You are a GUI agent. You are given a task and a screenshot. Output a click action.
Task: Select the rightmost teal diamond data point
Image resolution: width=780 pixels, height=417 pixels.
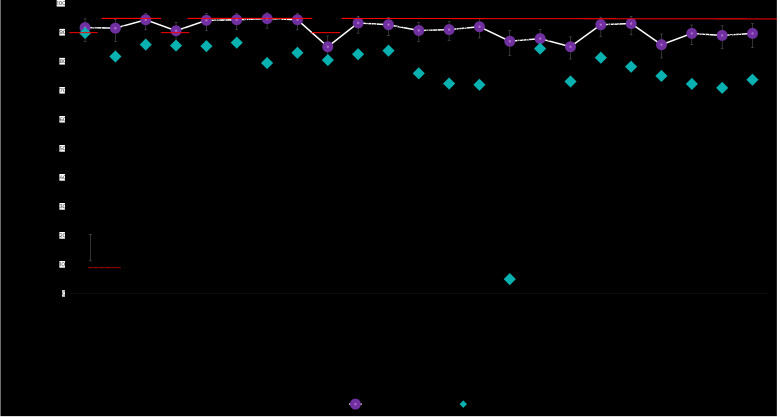[x=752, y=80]
